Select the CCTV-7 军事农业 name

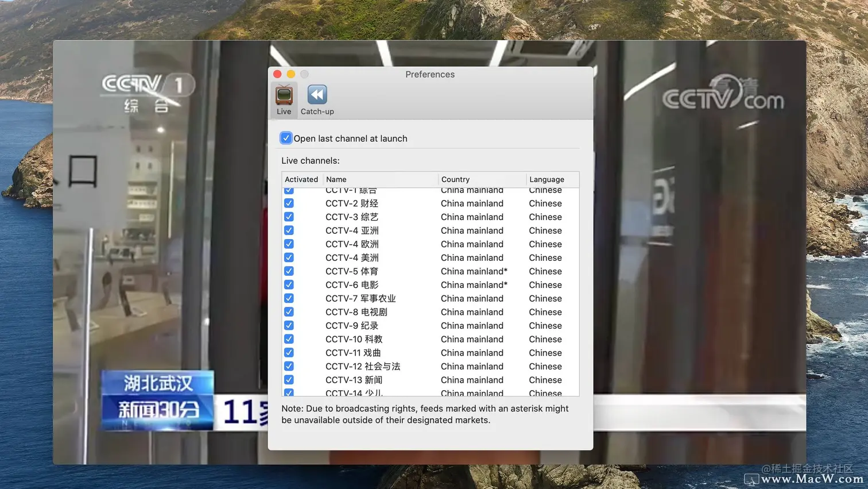361,299
